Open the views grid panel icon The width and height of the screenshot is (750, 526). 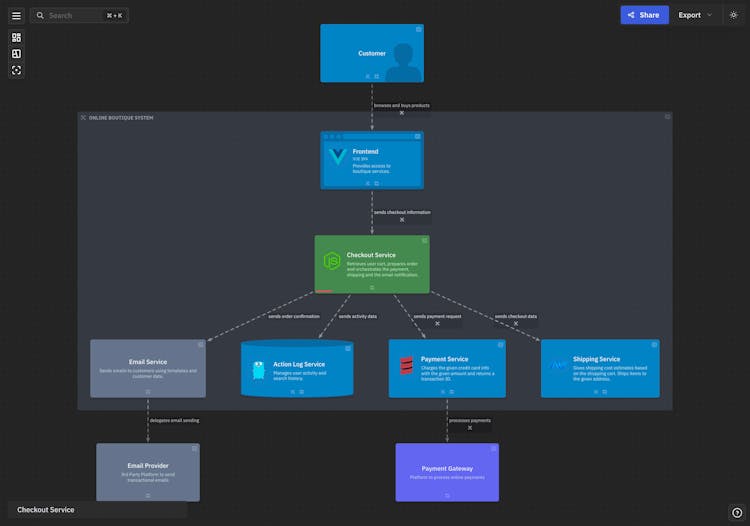tap(16, 37)
